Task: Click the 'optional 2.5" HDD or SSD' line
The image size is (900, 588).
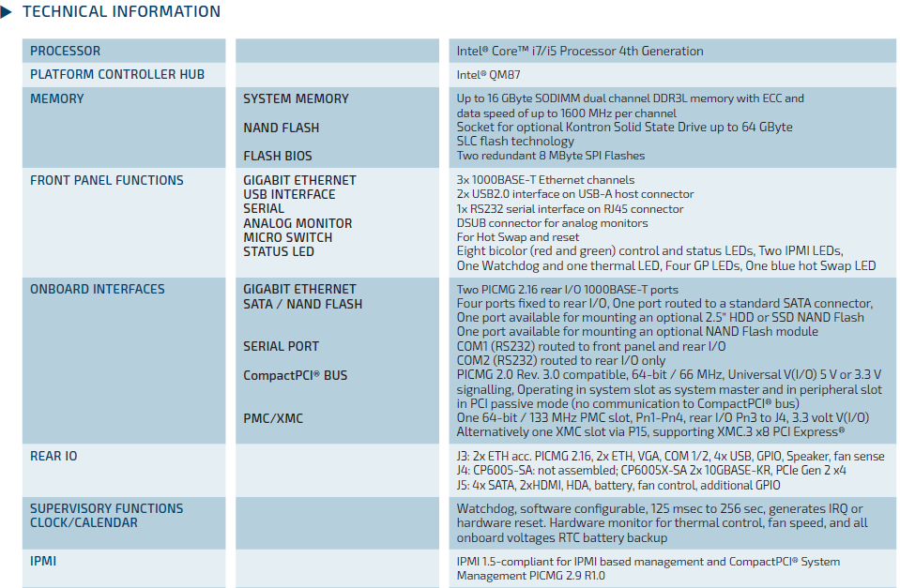Action: click(x=660, y=317)
